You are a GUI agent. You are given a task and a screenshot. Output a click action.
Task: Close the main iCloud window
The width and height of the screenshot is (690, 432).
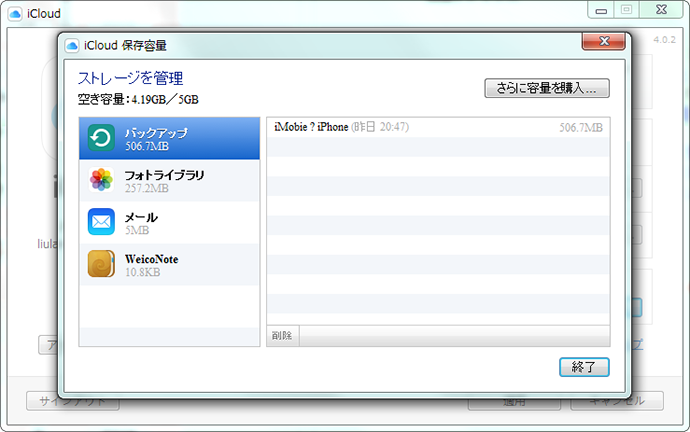tap(661, 10)
